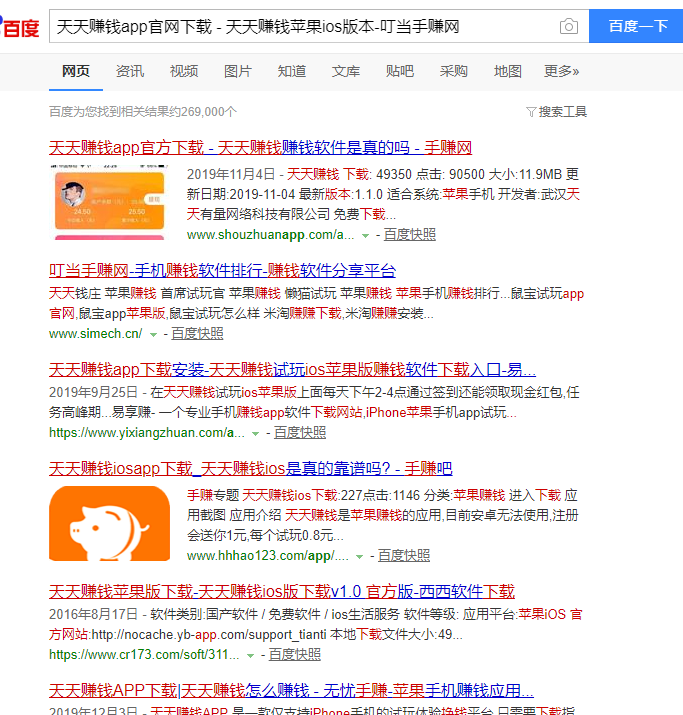The width and height of the screenshot is (683, 715).
Task: Open 百度快照 for yixiangzhuan.com result
Action: [300, 432]
